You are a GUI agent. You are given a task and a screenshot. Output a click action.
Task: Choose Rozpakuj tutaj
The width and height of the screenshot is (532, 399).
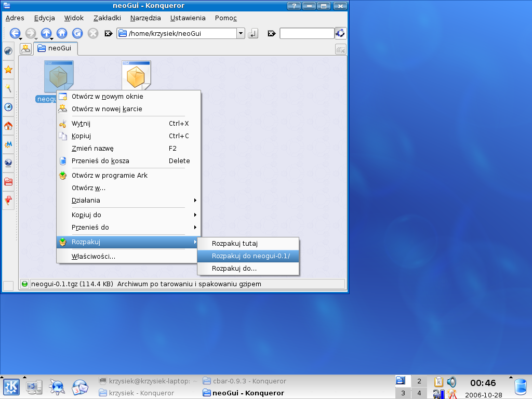[248, 244]
